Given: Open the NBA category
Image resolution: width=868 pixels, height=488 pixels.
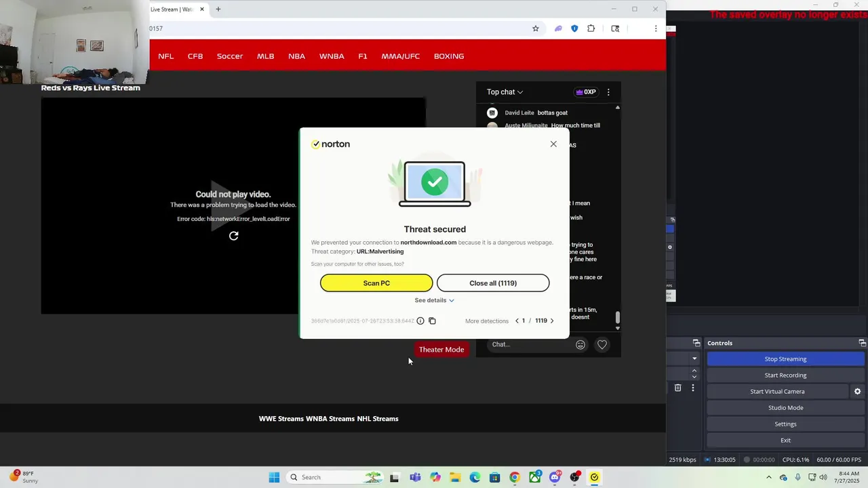Looking at the screenshot, I should (x=296, y=56).
